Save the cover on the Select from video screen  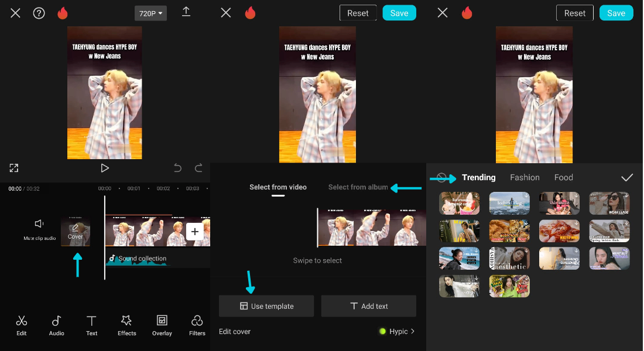pos(399,13)
